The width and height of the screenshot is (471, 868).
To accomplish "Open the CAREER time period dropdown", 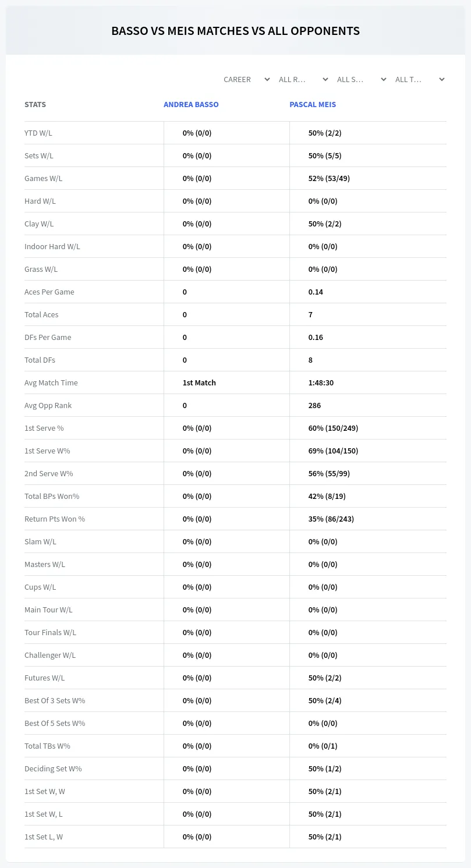I will pos(247,79).
